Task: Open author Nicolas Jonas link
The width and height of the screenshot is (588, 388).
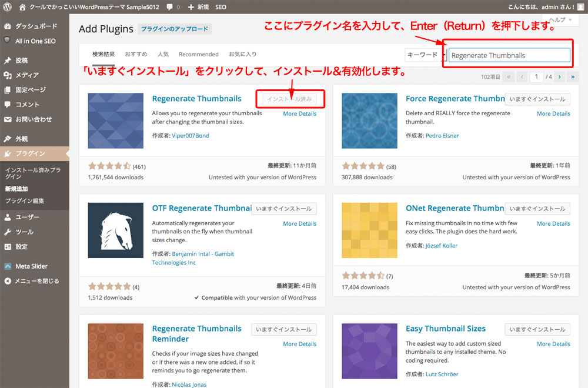Action: [189, 384]
